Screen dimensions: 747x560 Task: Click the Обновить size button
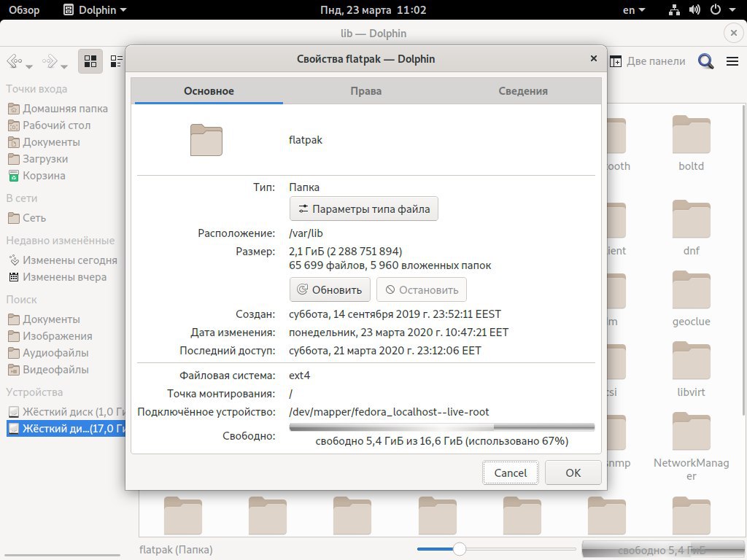330,289
